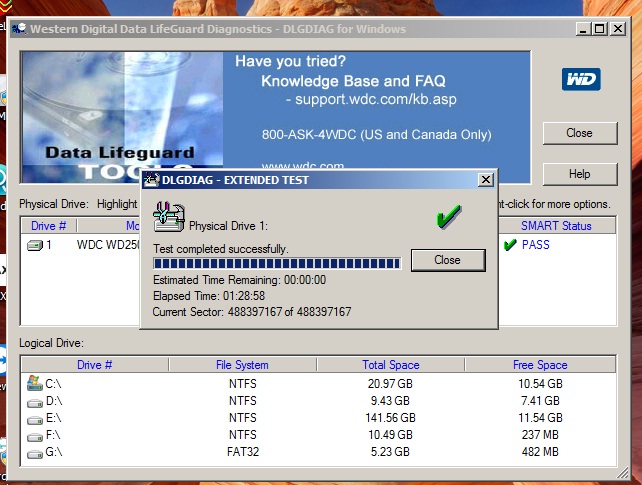Select the WDC WD25 model text
The height and width of the screenshot is (485, 642).
click(x=108, y=245)
